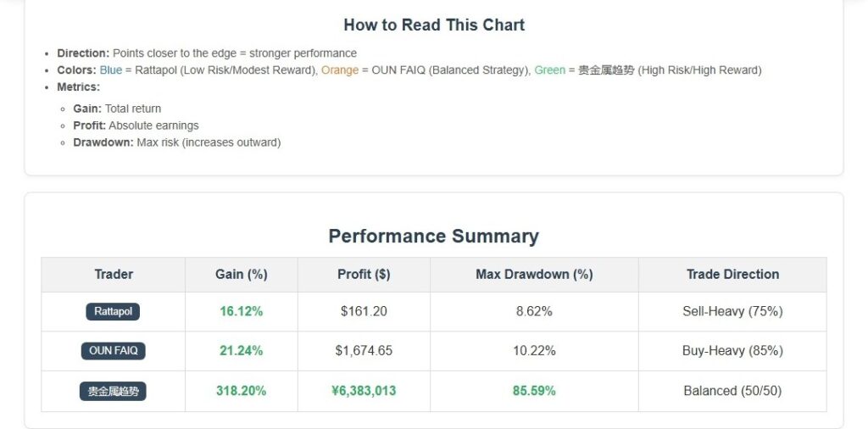Viewport: 868px width, 429px height.
Task: Click the Gain (%) column header
Action: point(242,274)
